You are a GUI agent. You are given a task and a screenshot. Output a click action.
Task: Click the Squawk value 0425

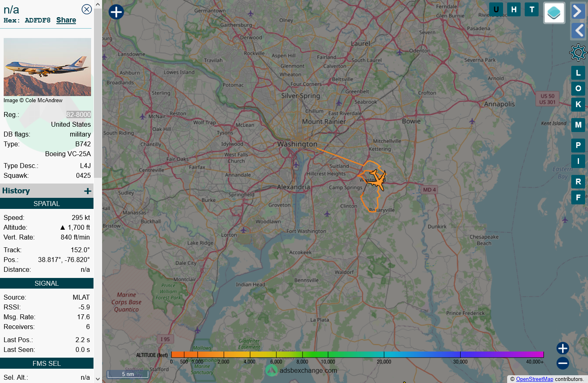(x=83, y=175)
